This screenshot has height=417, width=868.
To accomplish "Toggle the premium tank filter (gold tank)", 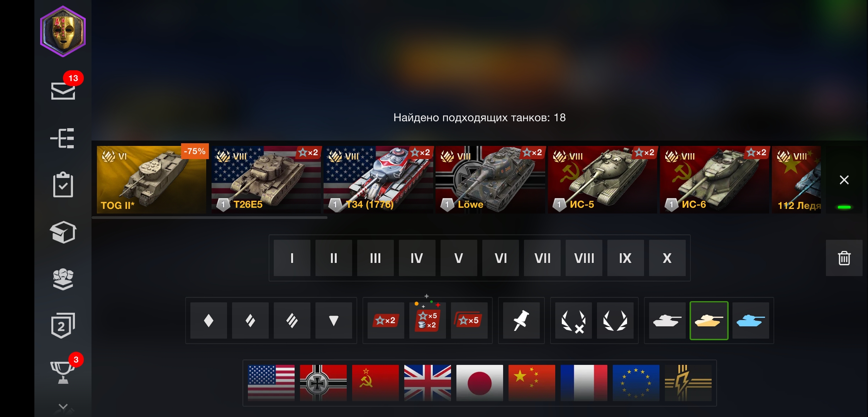I will point(709,320).
